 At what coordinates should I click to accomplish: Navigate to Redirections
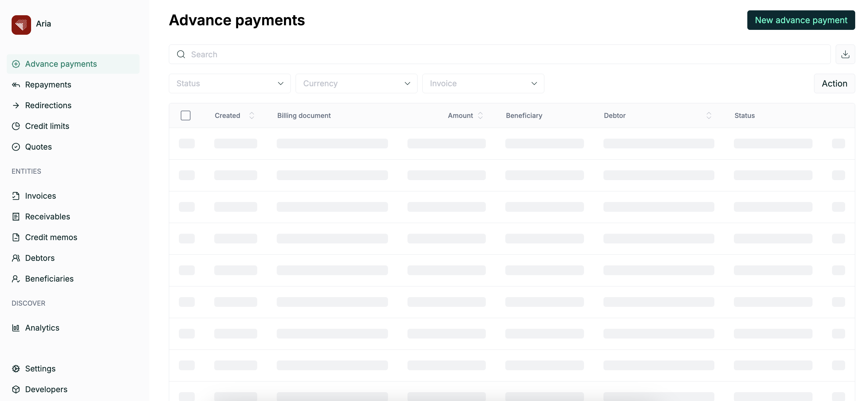click(73, 105)
